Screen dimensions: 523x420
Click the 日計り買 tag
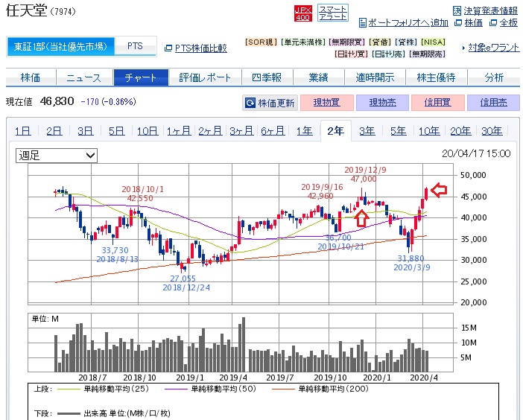pyautogui.click(x=351, y=54)
